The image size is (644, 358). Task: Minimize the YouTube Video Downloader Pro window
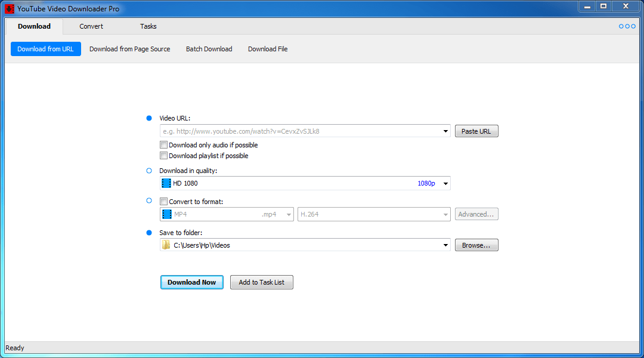point(587,6)
